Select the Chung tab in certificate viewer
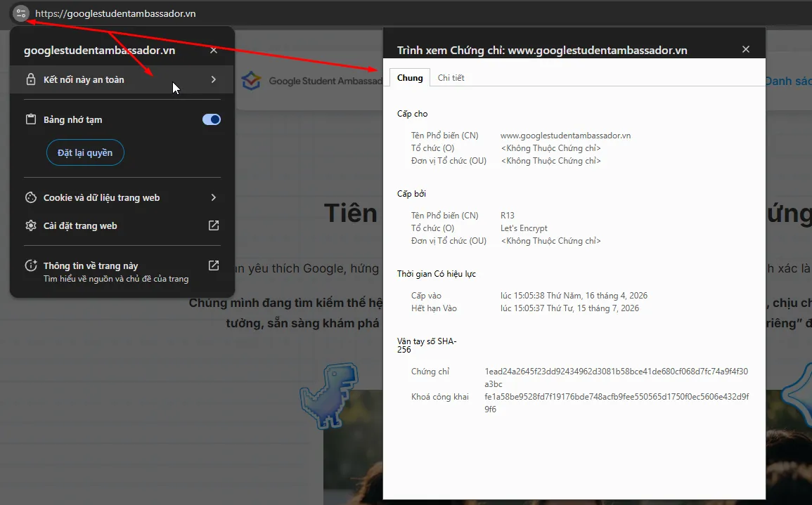Screen dimensions: 812x505 coord(410,78)
